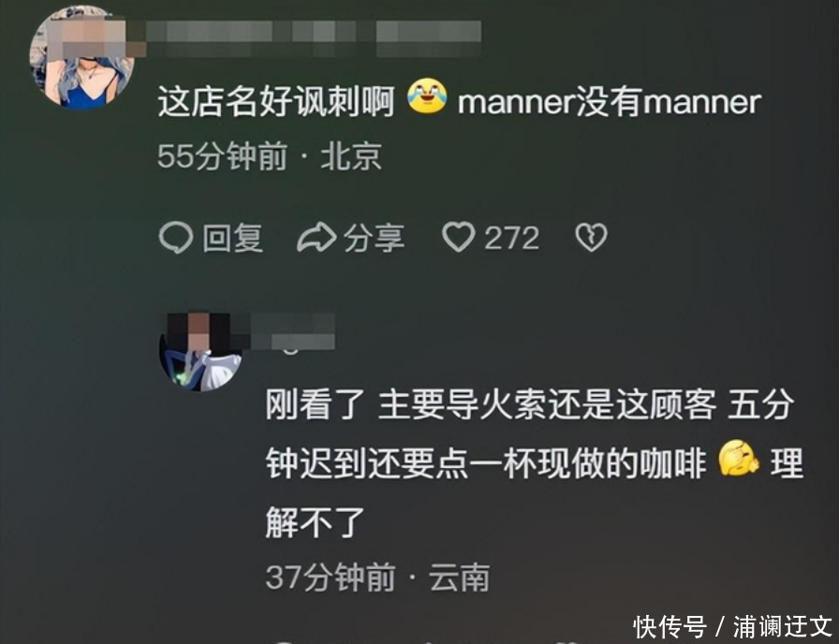The width and height of the screenshot is (839, 644).
Task: Click the speech bubble reply icon
Action: tap(176, 238)
